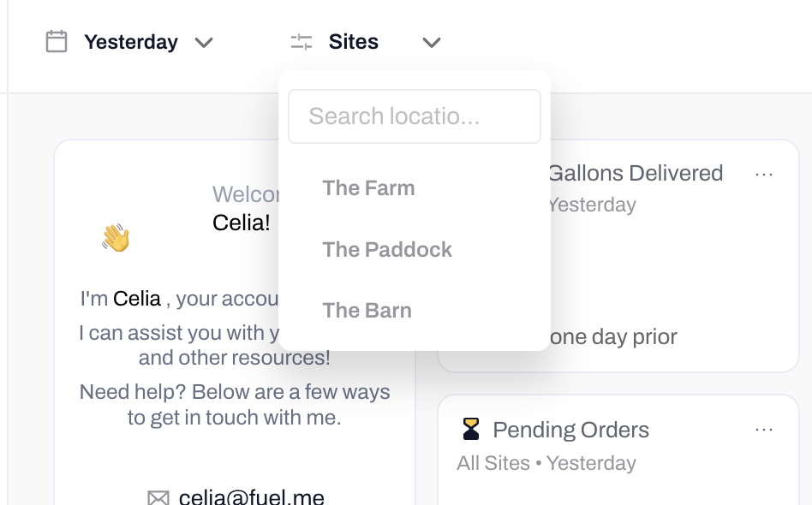Click the envelope icon next to the email
This screenshot has height=505, width=812.
(158, 498)
